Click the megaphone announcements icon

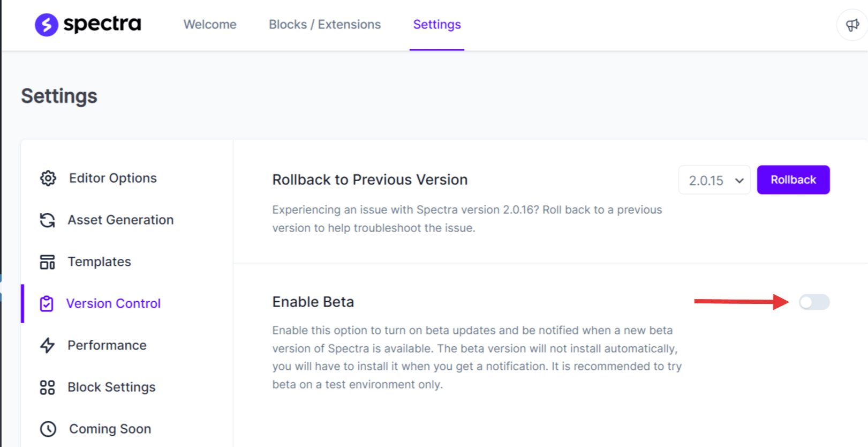point(852,25)
